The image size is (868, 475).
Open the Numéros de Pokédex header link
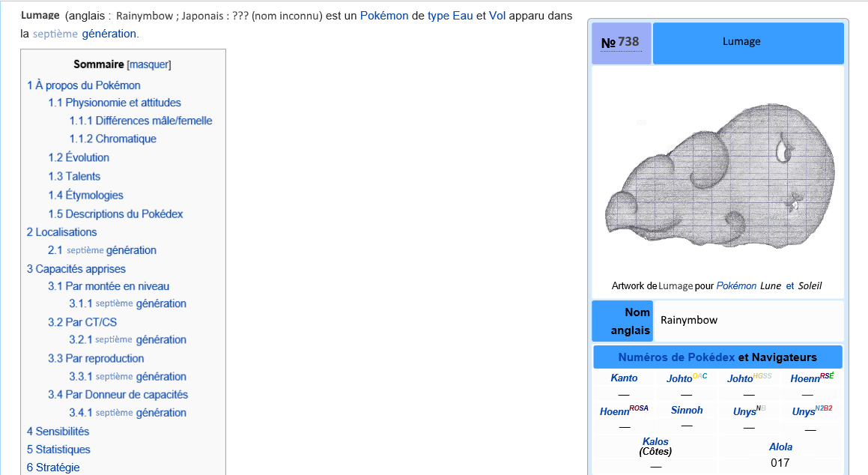click(676, 357)
